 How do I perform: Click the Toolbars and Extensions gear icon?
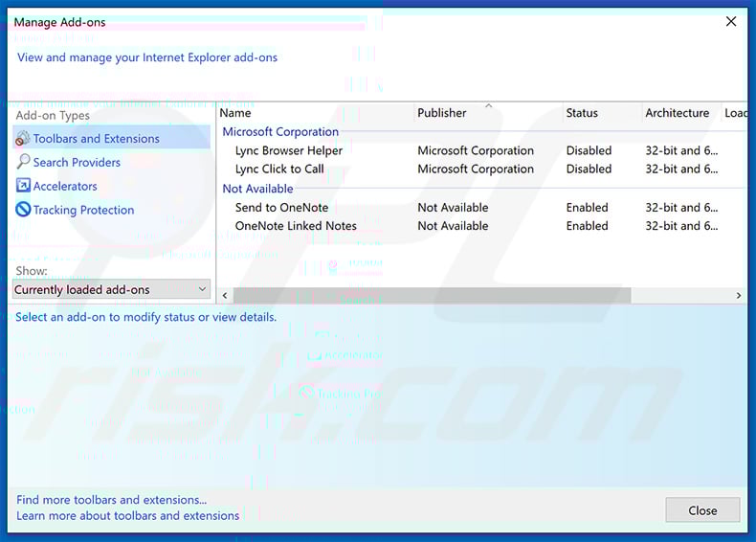[23, 139]
